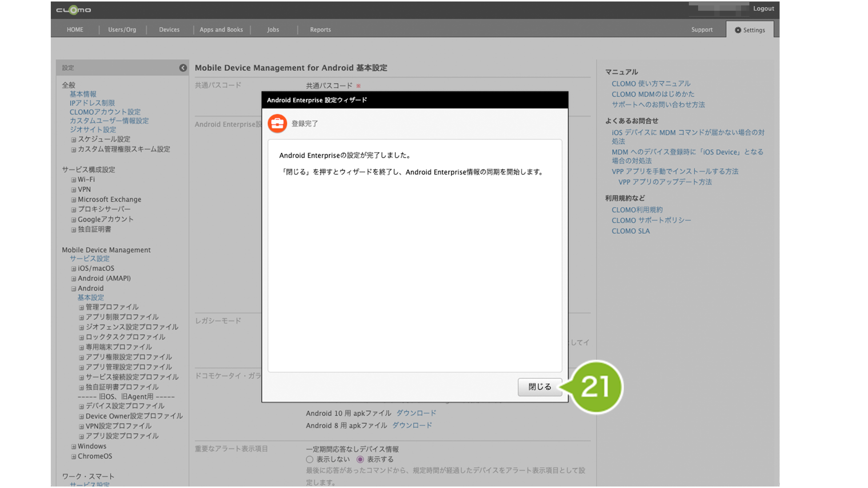Expand the アプリ管理設定プロファイル node
868x488 pixels.
point(82,368)
